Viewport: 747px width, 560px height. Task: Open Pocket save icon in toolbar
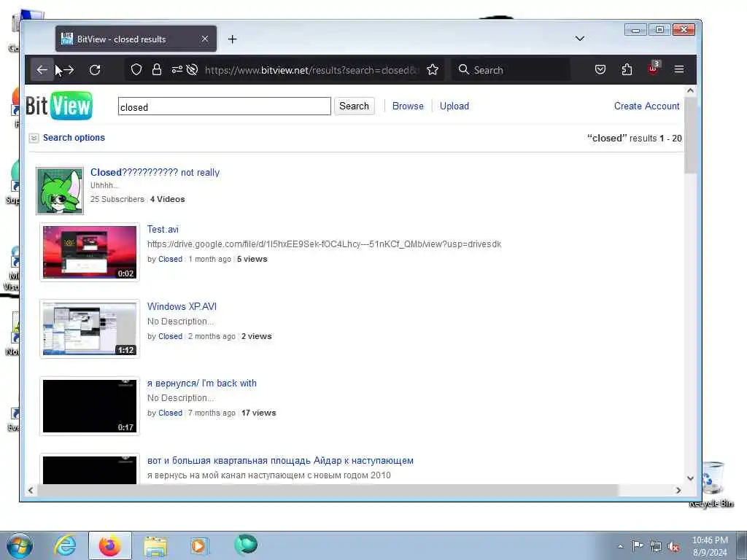tap(600, 70)
